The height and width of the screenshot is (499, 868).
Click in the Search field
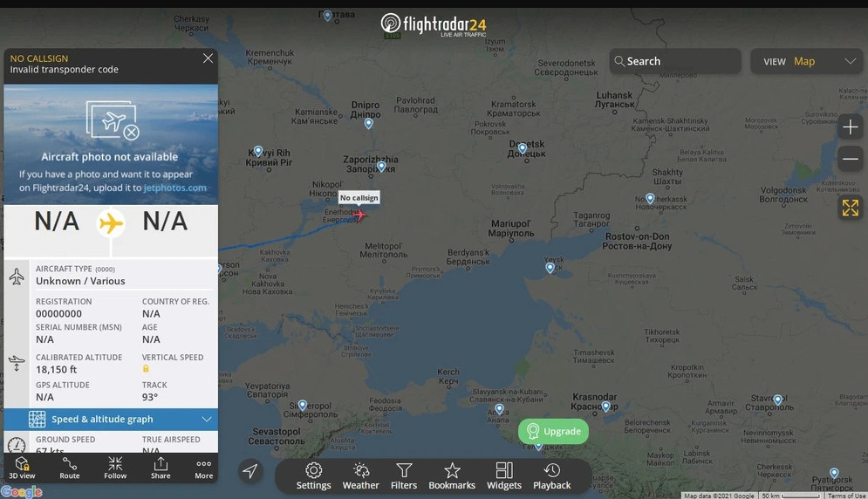point(675,61)
